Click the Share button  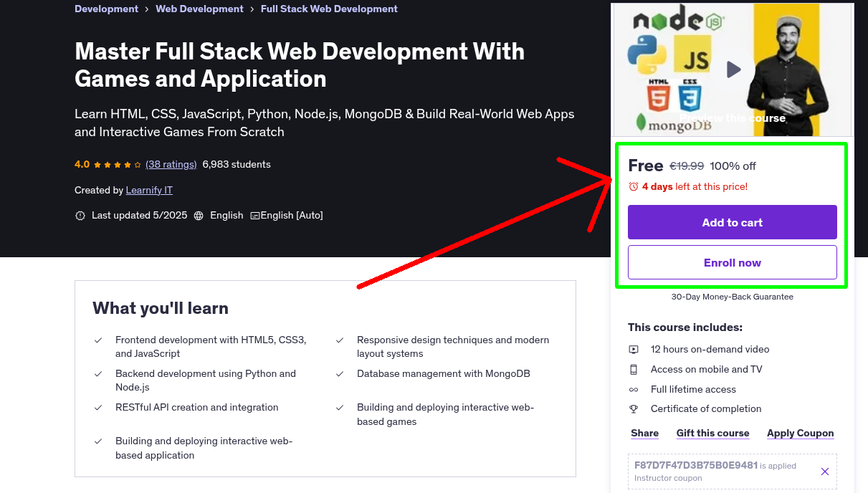coord(644,434)
